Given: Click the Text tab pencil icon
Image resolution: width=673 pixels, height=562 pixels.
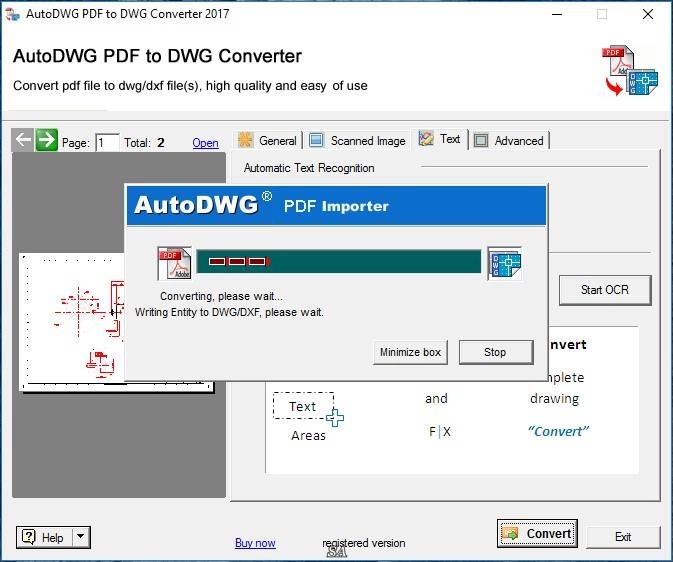Looking at the screenshot, I should pyautogui.click(x=426, y=139).
